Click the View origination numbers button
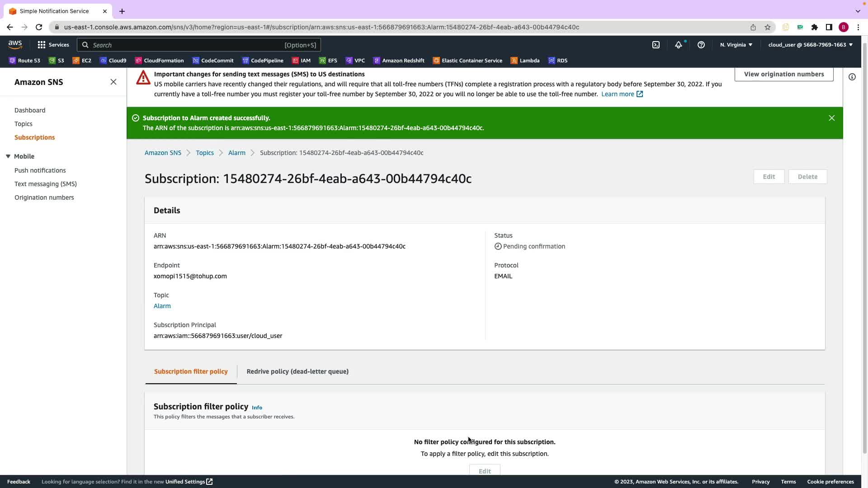 [x=783, y=74]
